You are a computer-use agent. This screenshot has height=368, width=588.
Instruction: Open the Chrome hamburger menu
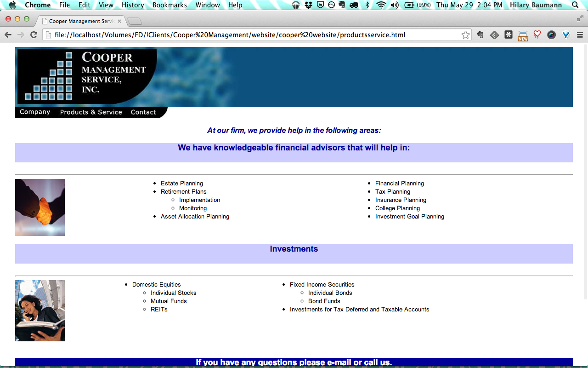[580, 34]
